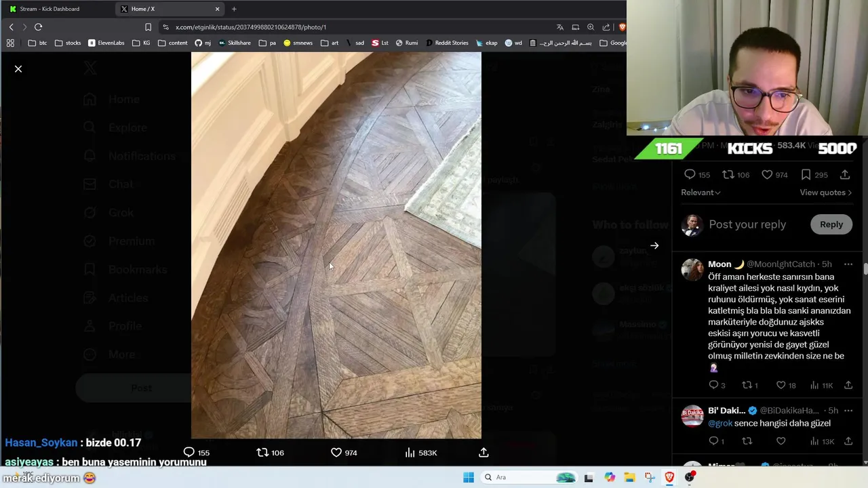The width and height of the screenshot is (868, 488).
Task: Open File Explorer from taskbar
Action: (629, 477)
